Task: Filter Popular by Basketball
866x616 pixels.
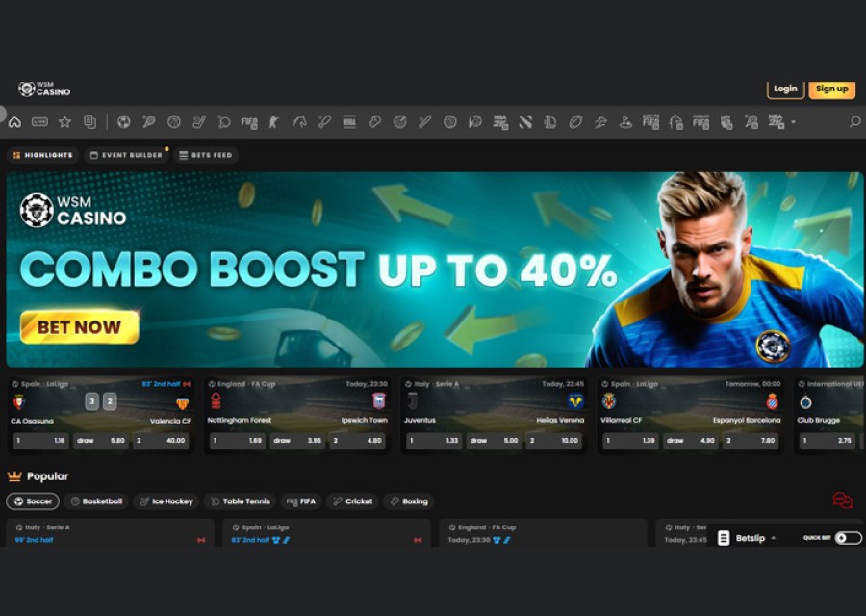Action: pyautogui.click(x=96, y=501)
